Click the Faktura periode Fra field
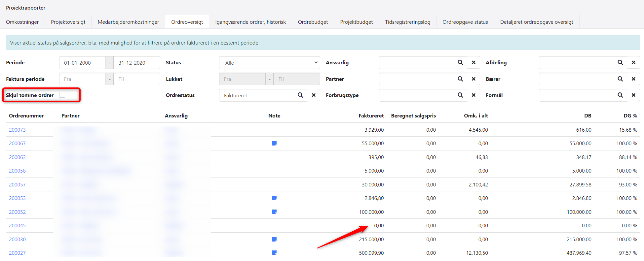This screenshot has width=644, height=261. (x=82, y=79)
